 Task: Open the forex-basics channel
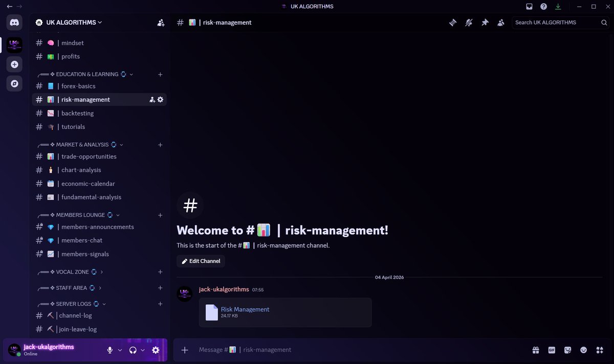(x=99, y=86)
